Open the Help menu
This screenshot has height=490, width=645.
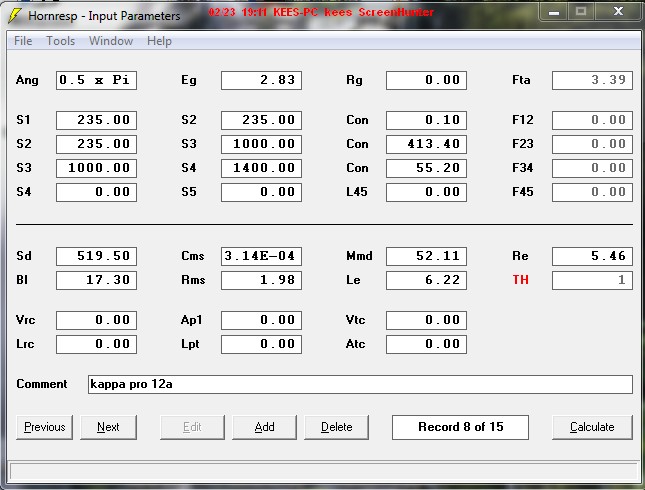[x=159, y=41]
